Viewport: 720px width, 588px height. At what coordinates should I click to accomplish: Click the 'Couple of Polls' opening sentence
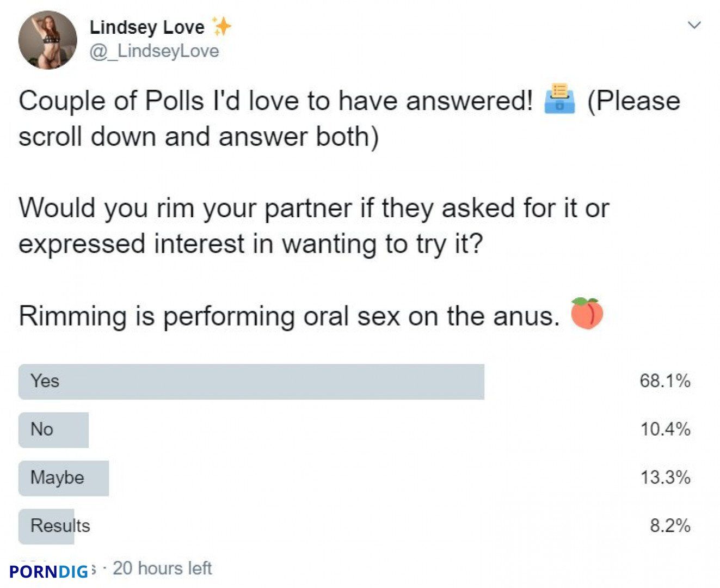click(276, 101)
